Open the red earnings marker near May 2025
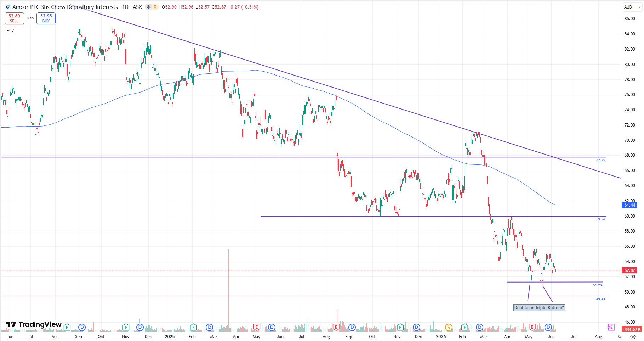This screenshot has width=644, height=341. [x=257, y=327]
